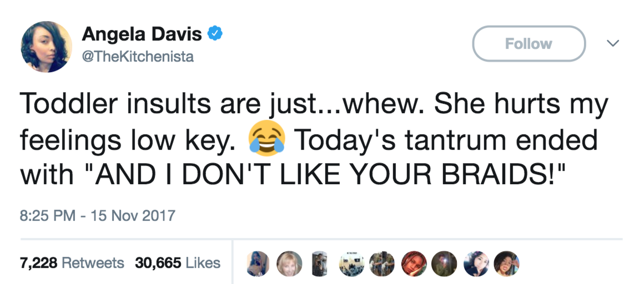644x284 pixels.
Task: View the 30,665 Likes list
Action: [178, 262]
